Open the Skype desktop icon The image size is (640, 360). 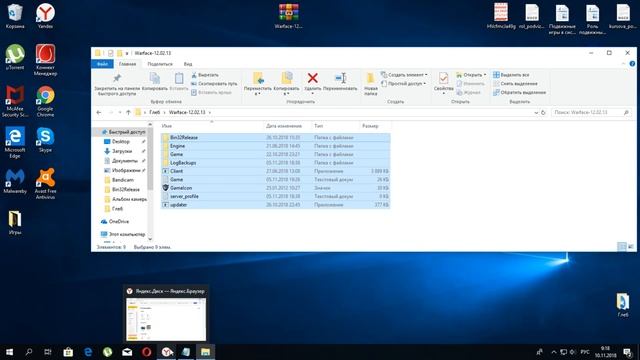point(45,139)
